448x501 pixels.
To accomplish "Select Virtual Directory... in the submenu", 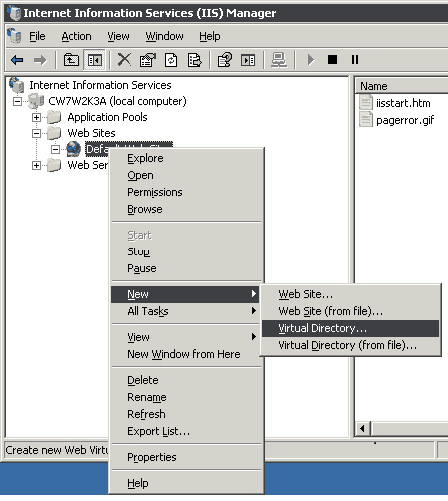I will click(350, 328).
